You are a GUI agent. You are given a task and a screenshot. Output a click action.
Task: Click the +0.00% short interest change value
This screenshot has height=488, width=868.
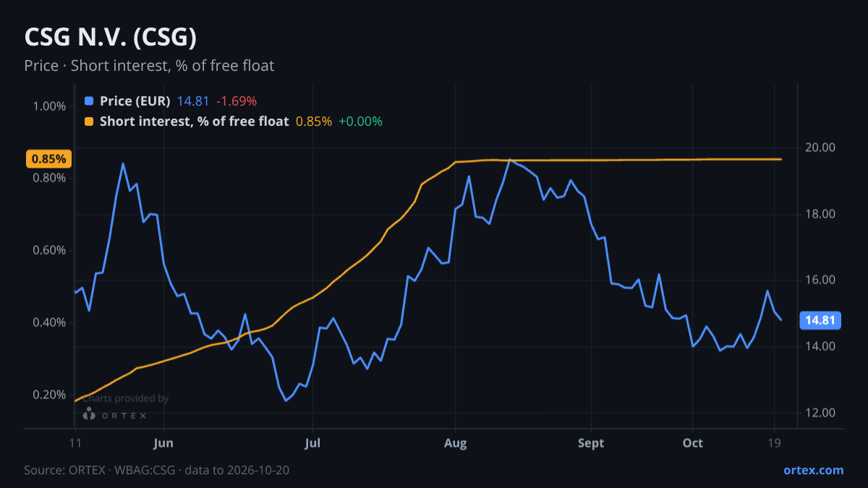click(360, 121)
